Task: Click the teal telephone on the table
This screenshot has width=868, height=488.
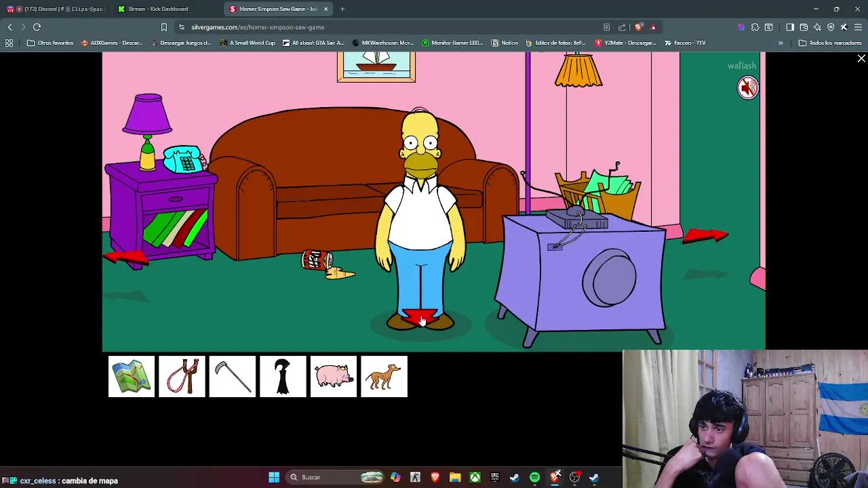Action: [x=183, y=160]
